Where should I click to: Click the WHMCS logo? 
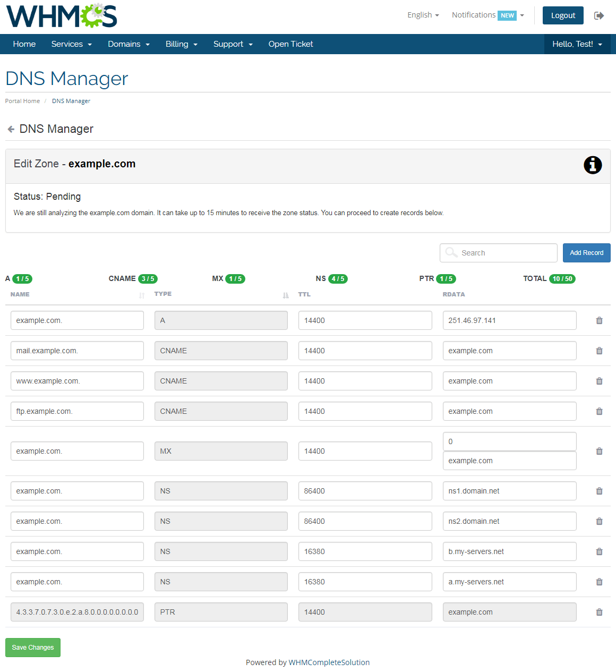61,15
